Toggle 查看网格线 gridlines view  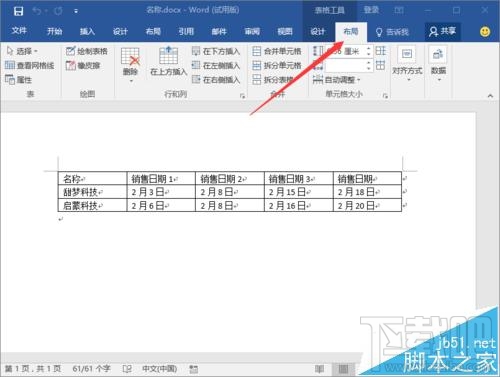(x=30, y=65)
